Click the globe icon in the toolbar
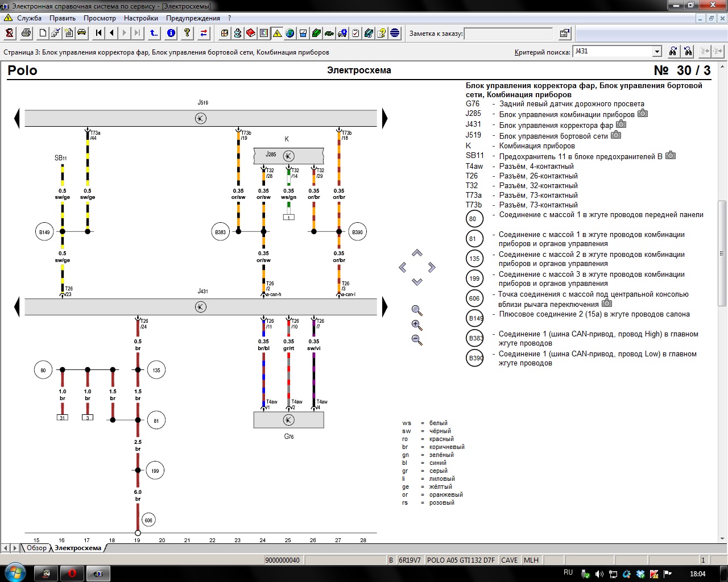The image size is (728, 582). (290, 33)
